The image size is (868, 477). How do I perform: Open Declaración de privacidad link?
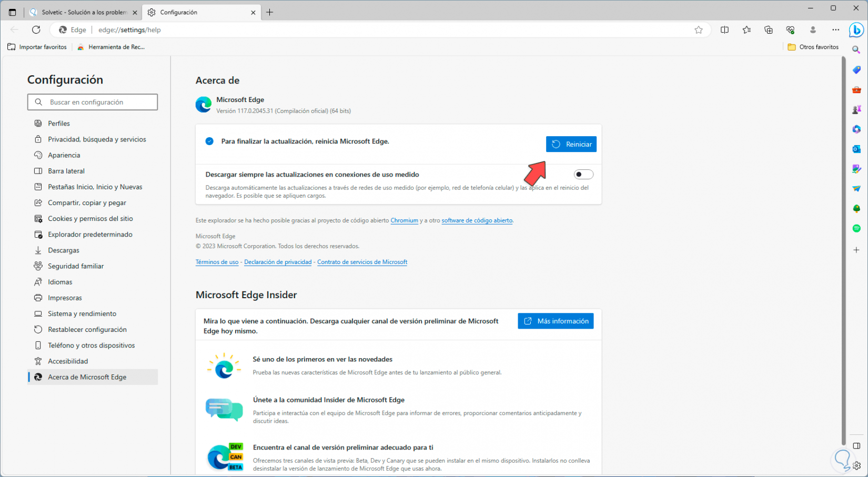pos(278,262)
